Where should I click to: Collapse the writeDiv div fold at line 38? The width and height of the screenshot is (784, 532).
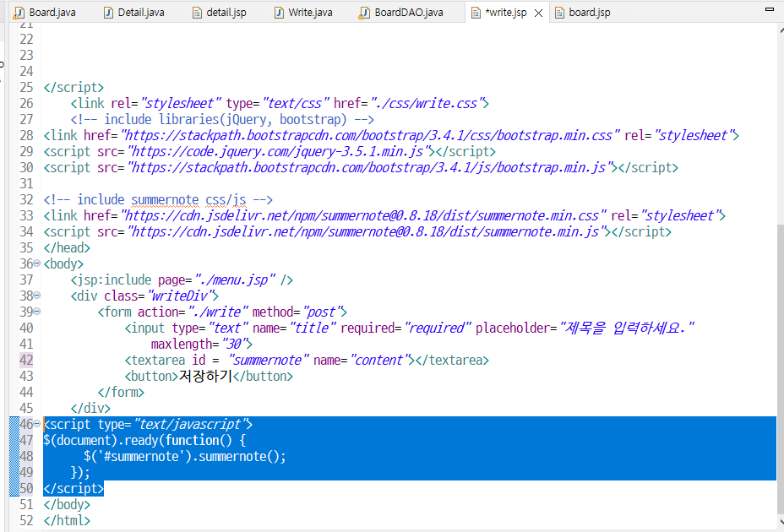[x=37, y=295]
